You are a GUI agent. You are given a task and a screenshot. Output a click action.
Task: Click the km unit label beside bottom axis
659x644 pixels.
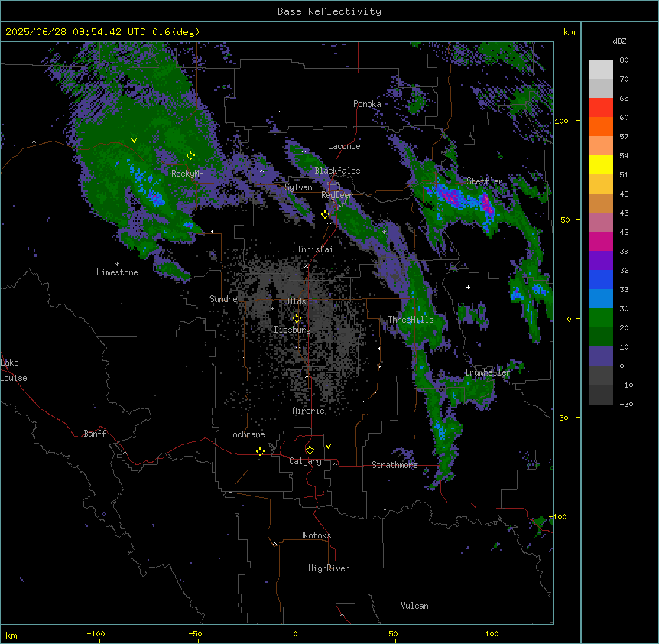(x=11, y=636)
